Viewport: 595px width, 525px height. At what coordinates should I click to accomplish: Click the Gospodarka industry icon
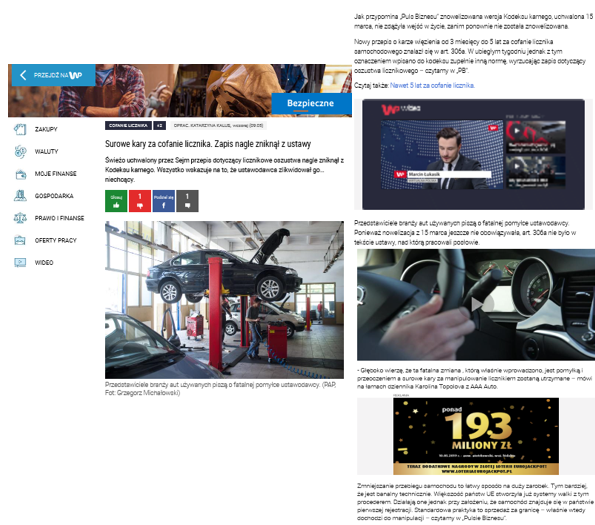(x=20, y=196)
